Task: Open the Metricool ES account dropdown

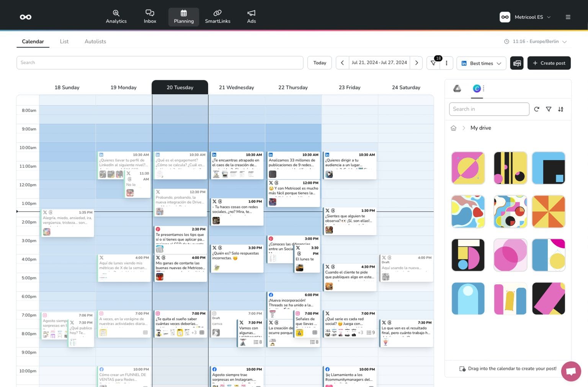Action: pyautogui.click(x=526, y=17)
